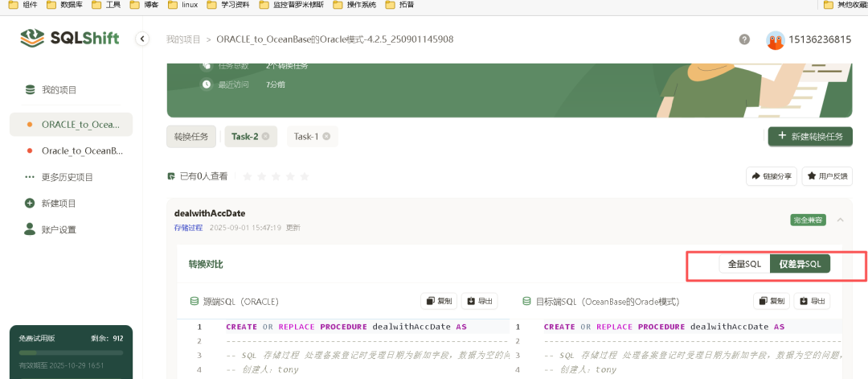Click the 已有0人查看 view count icon
Screen dimensions: 868x379
(172, 176)
